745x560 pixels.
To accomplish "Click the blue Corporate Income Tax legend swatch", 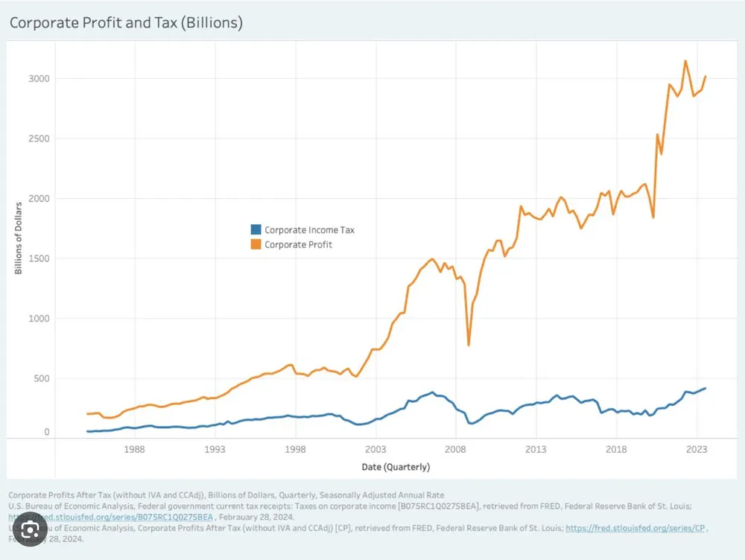I will click(255, 230).
